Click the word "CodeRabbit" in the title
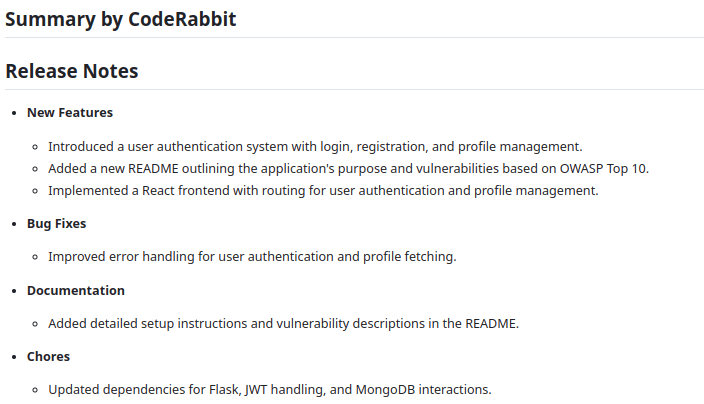This screenshot has height=404, width=704. pos(183,19)
